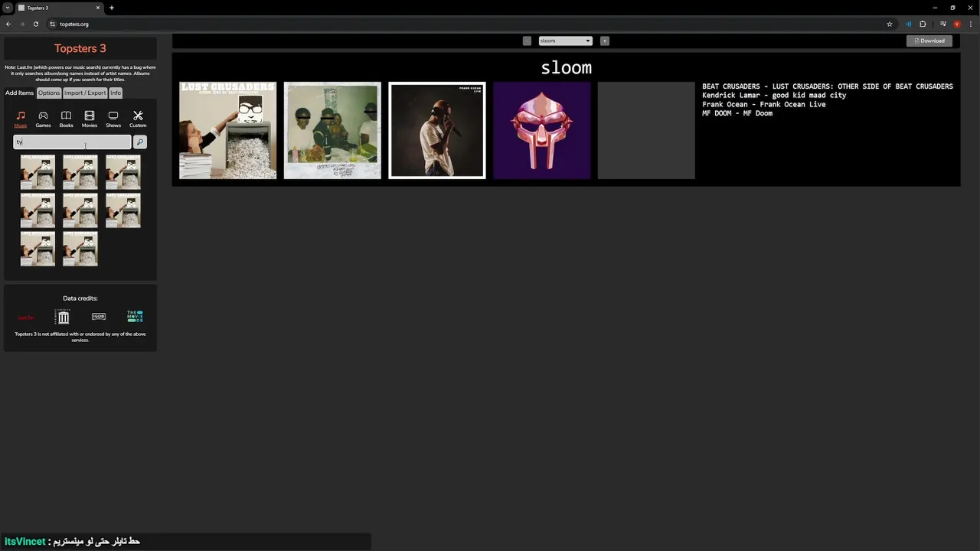This screenshot has width=980, height=551.
Task: Click the BEAT CRUSADERS title list entry
Action: click(x=828, y=86)
